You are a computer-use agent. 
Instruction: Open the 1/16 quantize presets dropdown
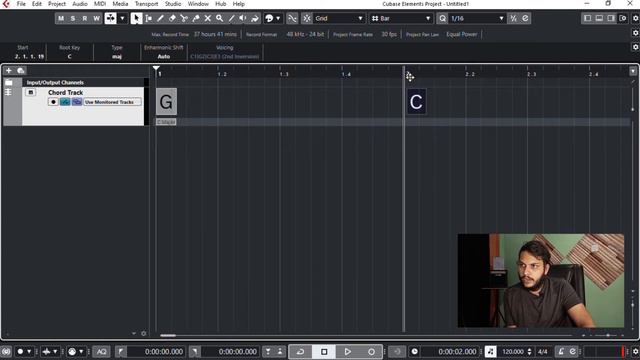477,18
